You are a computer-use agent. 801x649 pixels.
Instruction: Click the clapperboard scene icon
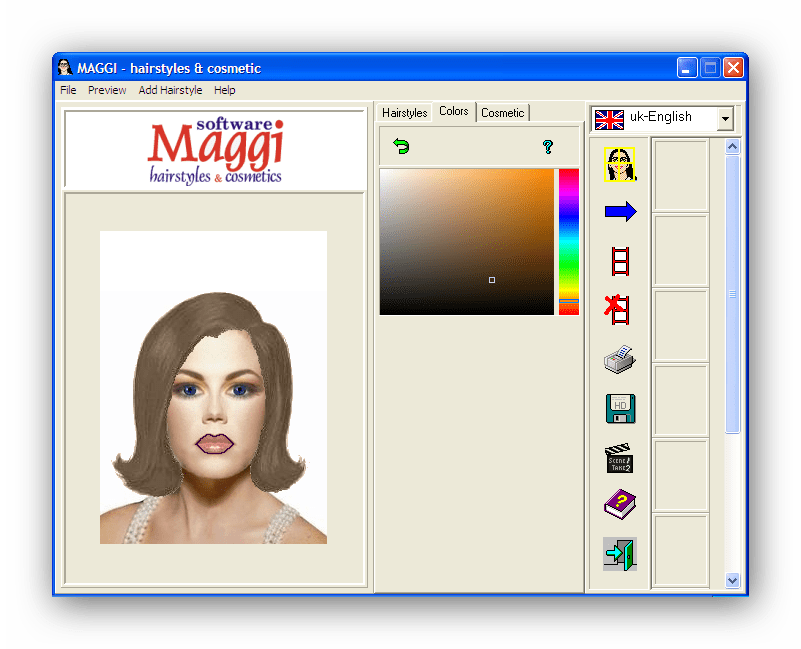click(620, 457)
